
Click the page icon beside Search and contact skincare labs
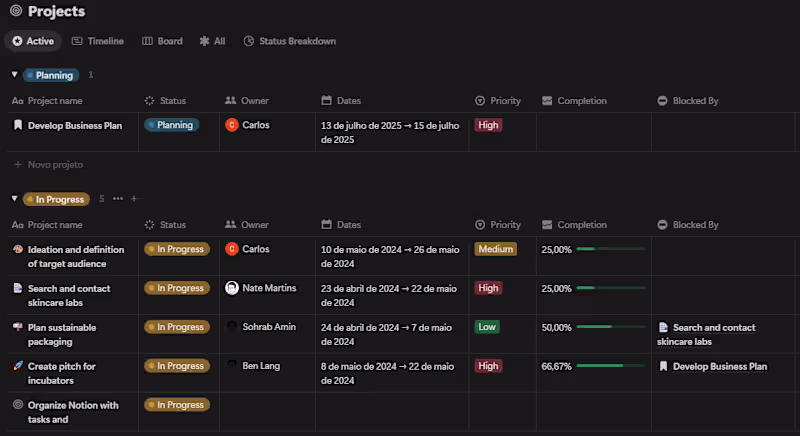point(17,288)
